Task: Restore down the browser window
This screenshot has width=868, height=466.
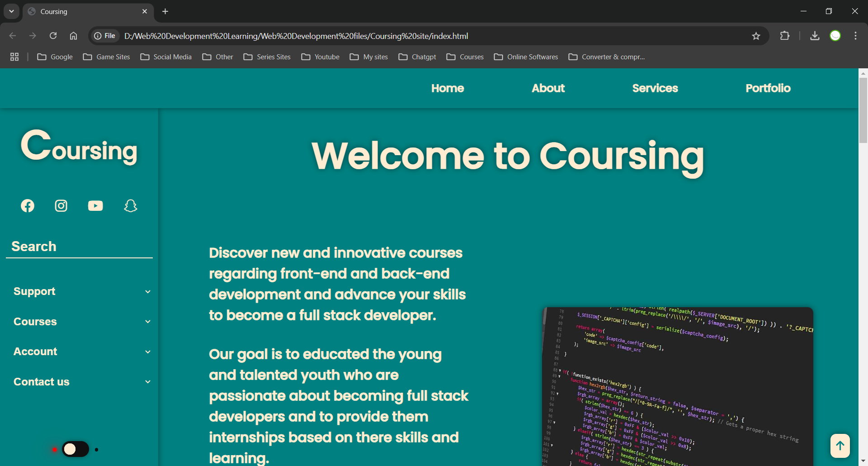Action: click(829, 11)
